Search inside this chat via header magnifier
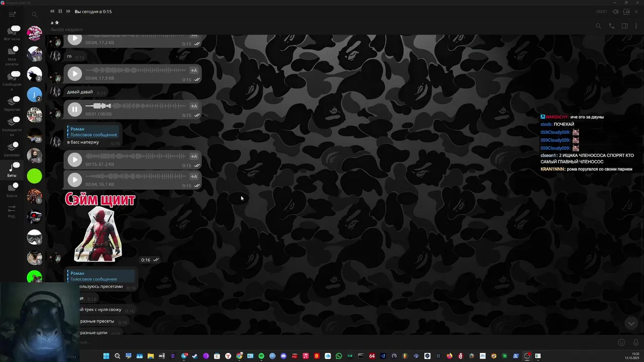The image size is (644, 362). [x=598, y=26]
